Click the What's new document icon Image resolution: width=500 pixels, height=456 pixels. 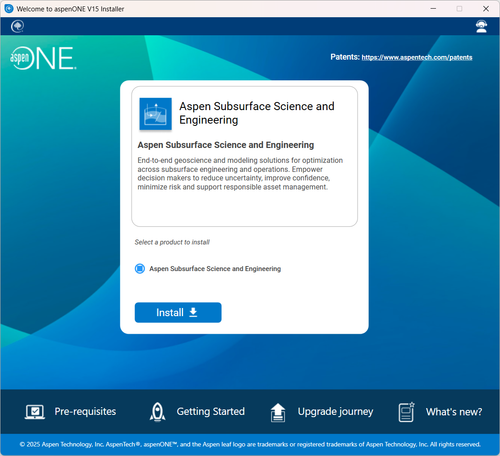pyautogui.click(x=406, y=412)
